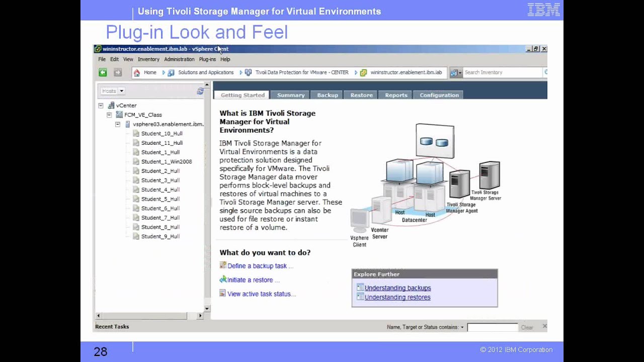The image size is (644, 362).
Task: Open the File menu
Action: coord(102,59)
